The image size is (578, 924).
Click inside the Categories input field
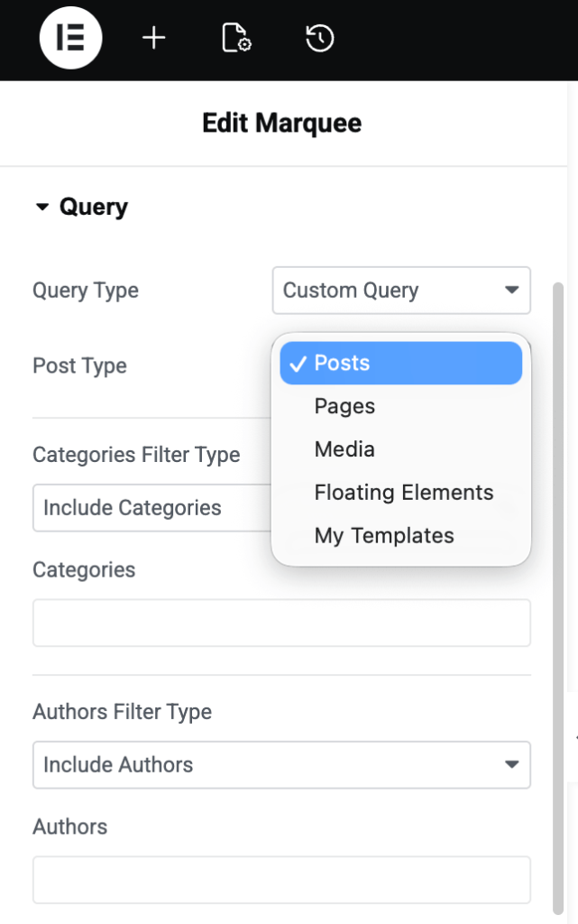point(281,623)
